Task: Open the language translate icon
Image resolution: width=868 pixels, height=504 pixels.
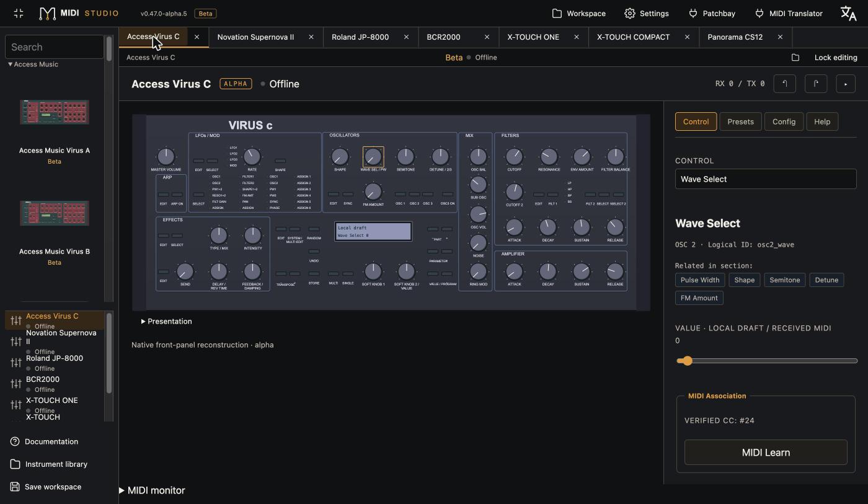Action: pos(848,13)
